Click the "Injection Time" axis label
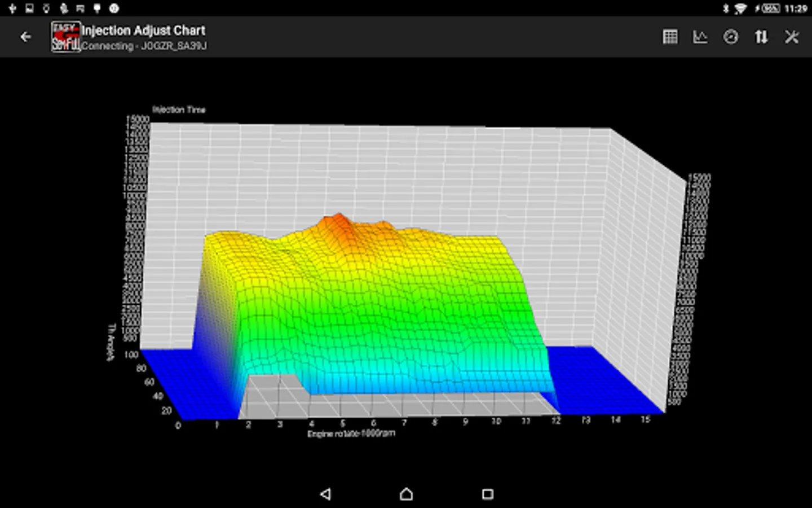 pyautogui.click(x=179, y=110)
